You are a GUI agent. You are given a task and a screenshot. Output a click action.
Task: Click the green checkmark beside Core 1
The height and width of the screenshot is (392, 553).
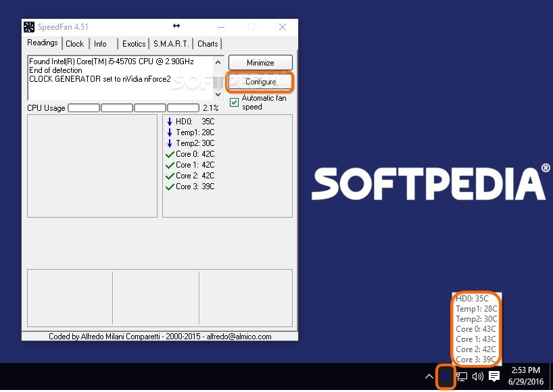(171, 165)
